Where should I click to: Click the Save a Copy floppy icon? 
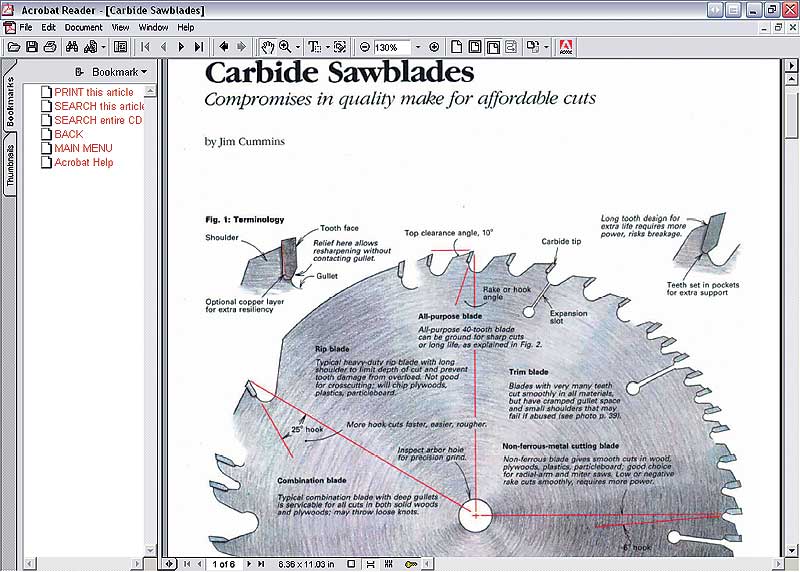(32, 47)
